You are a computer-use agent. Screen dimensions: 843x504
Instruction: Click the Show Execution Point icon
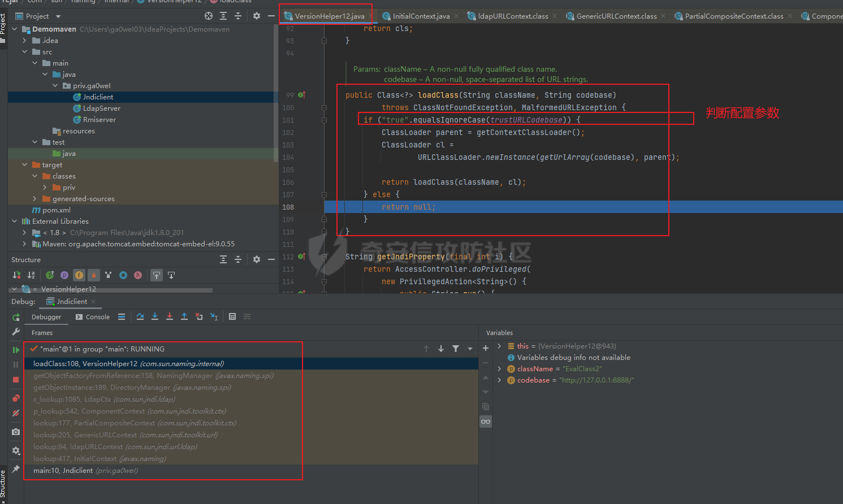pos(122,316)
